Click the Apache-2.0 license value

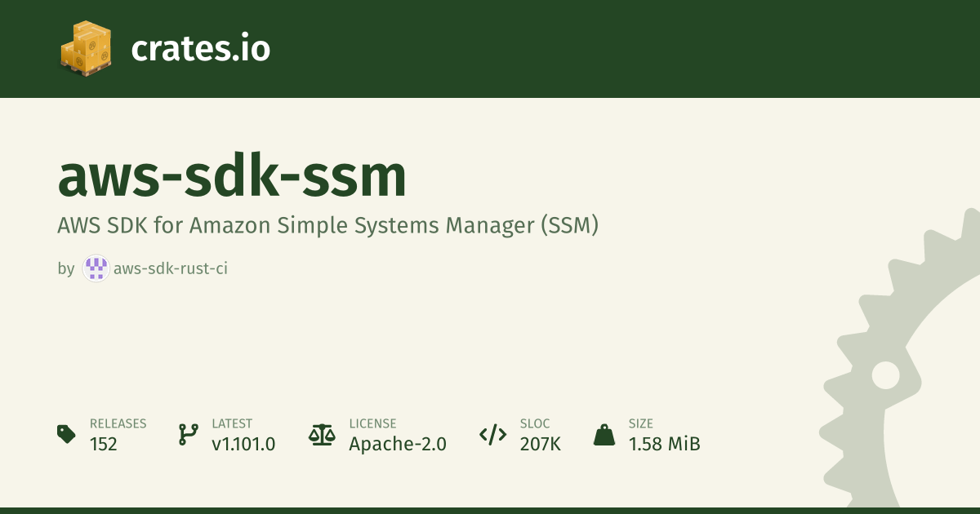(x=398, y=444)
